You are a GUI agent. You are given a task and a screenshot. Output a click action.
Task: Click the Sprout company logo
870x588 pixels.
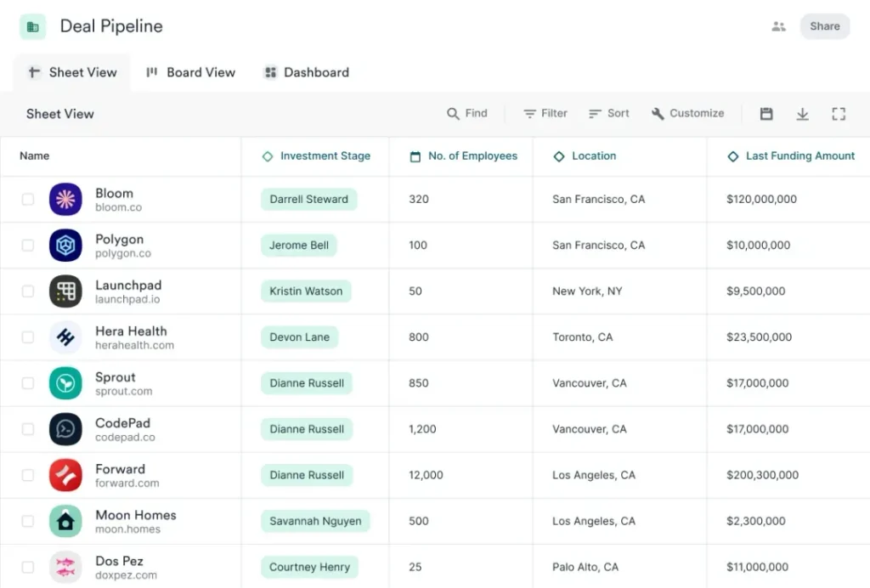pyautogui.click(x=65, y=383)
